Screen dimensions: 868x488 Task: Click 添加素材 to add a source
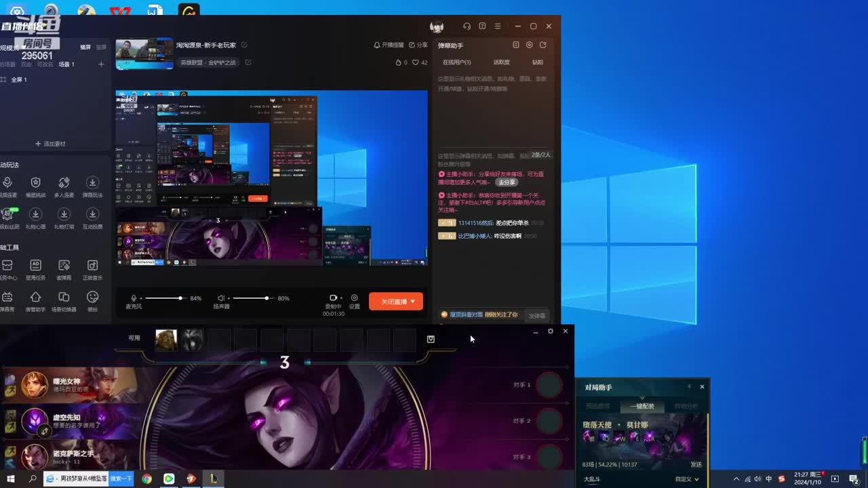click(50, 144)
